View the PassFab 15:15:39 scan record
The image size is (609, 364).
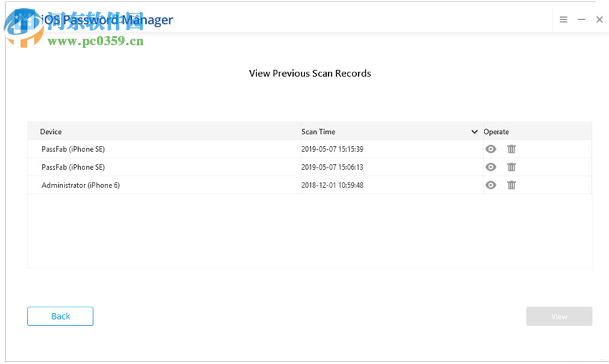point(491,149)
